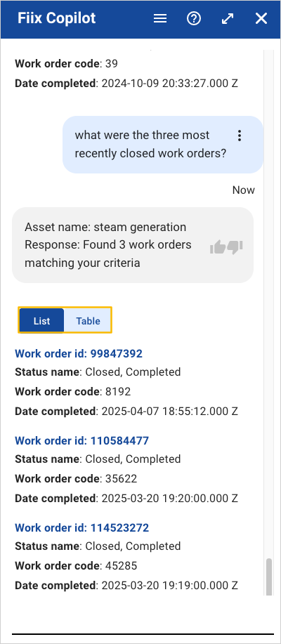Select the user question message bubble

(163, 145)
